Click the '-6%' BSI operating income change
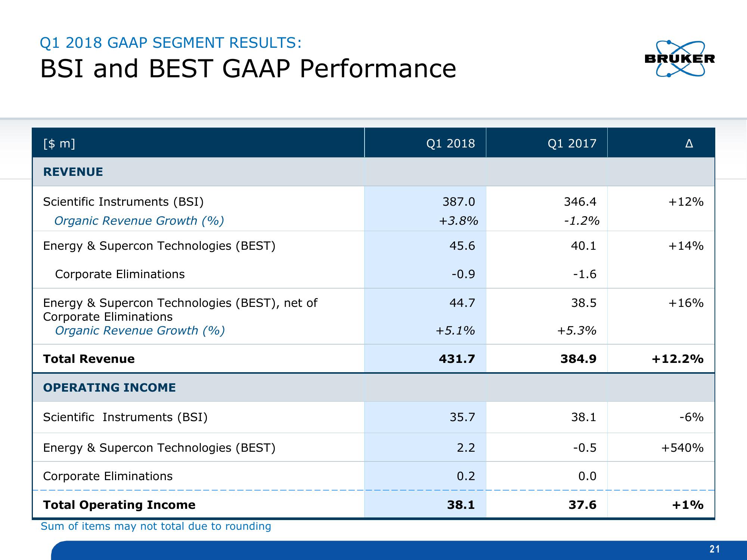 [x=691, y=417]
